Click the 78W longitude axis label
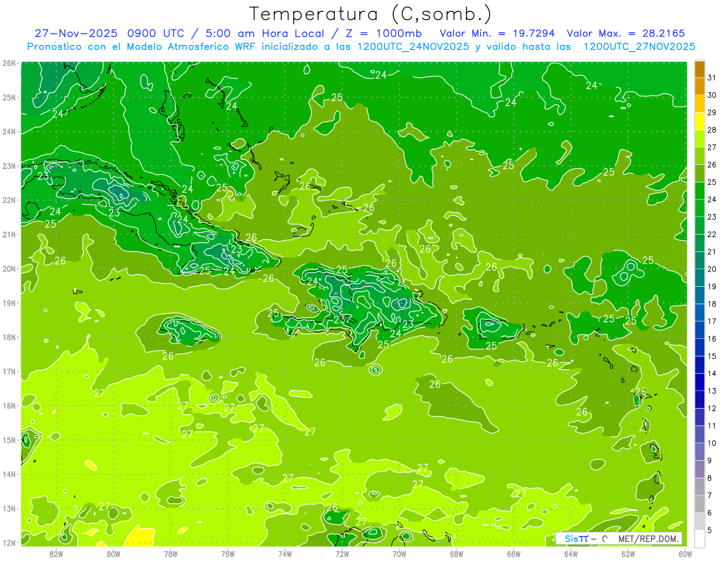This screenshot has height=562, width=728. (170, 554)
